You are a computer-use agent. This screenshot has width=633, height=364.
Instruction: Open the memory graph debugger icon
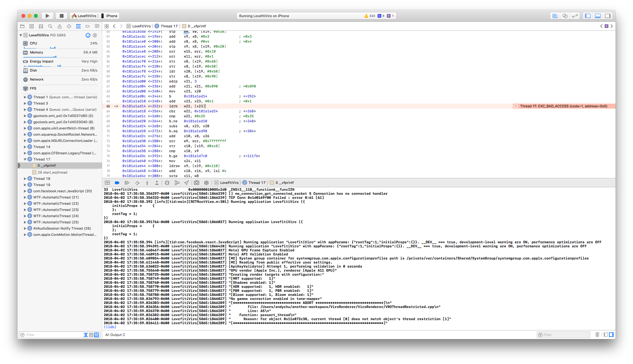click(x=177, y=183)
